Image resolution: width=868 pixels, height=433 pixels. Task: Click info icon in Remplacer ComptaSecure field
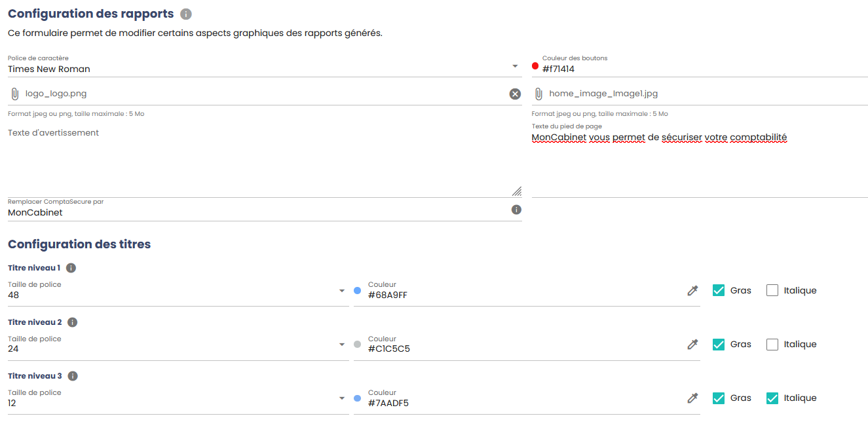pyautogui.click(x=516, y=210)
